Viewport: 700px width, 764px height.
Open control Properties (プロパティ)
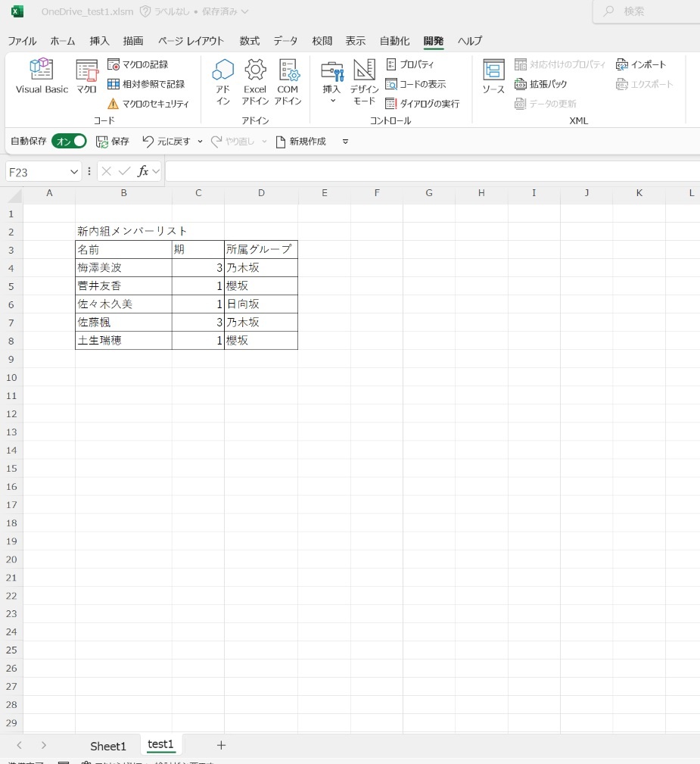(x=409, y=64)
